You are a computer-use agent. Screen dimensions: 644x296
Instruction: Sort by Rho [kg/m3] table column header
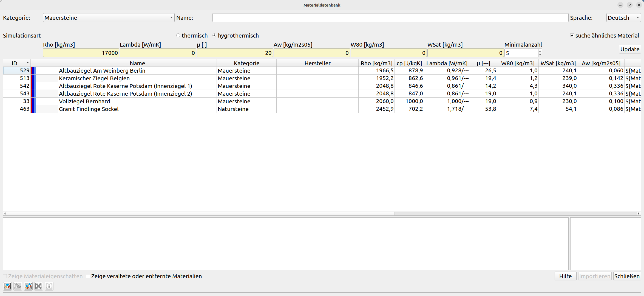pyautogui.click(x=376, y=63)
